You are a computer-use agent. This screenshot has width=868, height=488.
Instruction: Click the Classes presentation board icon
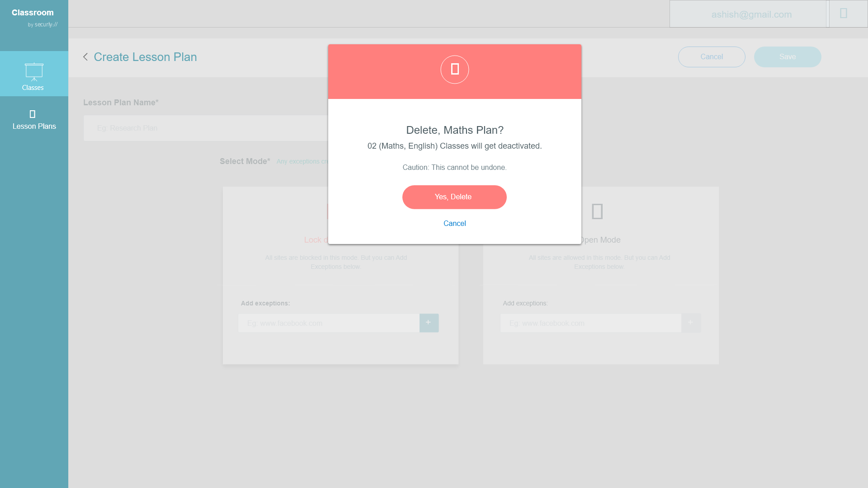coord(34,71)
